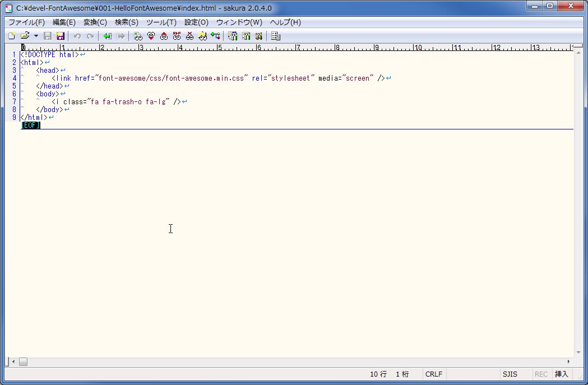Open the 編集(E) menu
Viewport: 588px width, 385px height.
pos(64,22)
